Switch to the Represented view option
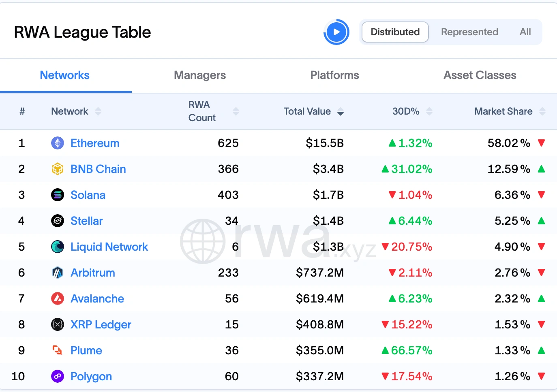The width and height of the screenshot is (557, 392). [469, 32]
